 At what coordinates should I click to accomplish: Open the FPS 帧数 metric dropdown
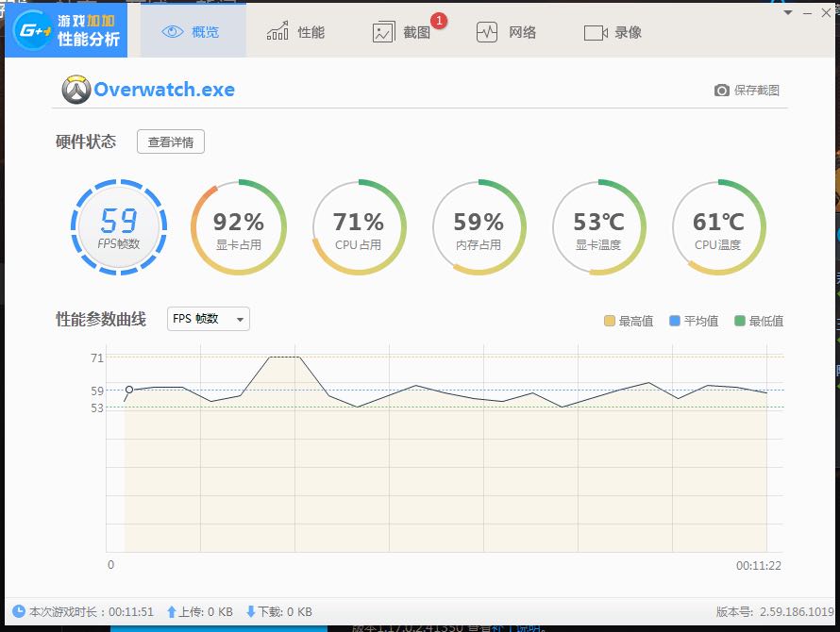click(x=207, y=320)
